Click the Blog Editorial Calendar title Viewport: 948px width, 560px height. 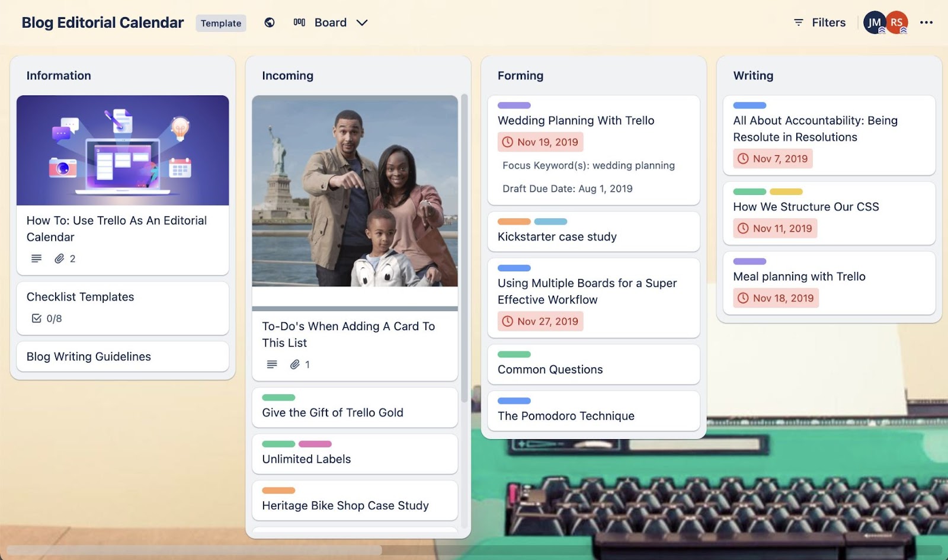pos(102,23)
